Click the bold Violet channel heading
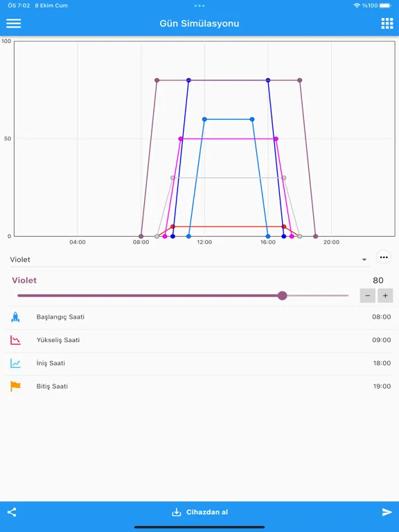Screen dimensions: 399x532 (24, 281)
